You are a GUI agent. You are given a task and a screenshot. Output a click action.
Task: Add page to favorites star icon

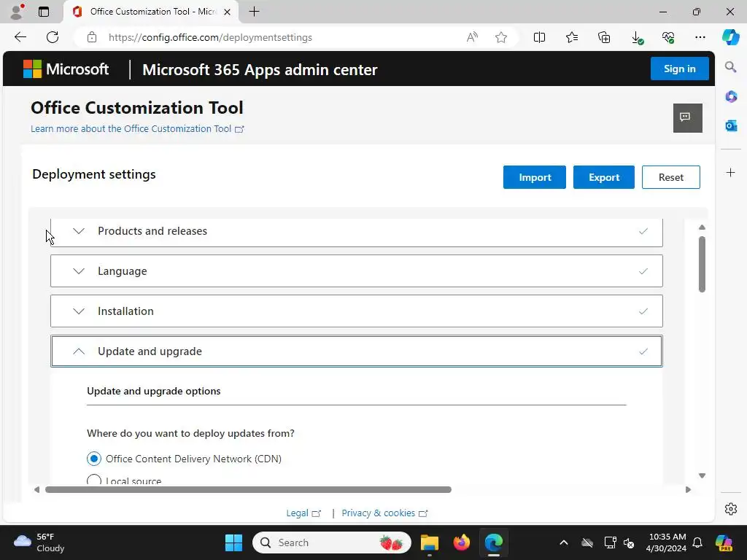click(x=501, y=37)
